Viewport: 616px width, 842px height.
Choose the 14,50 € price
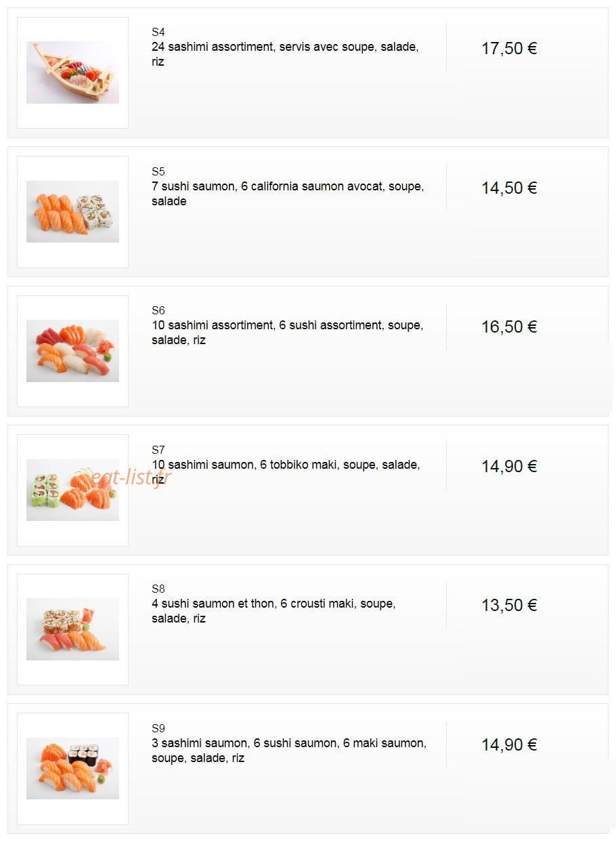(x=509, y=188)
